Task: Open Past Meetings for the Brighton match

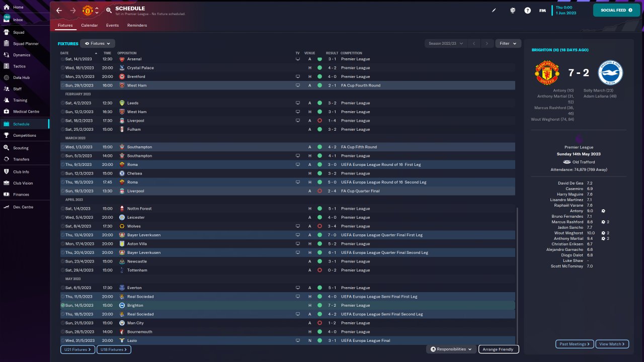Action: tap(575, 344)
